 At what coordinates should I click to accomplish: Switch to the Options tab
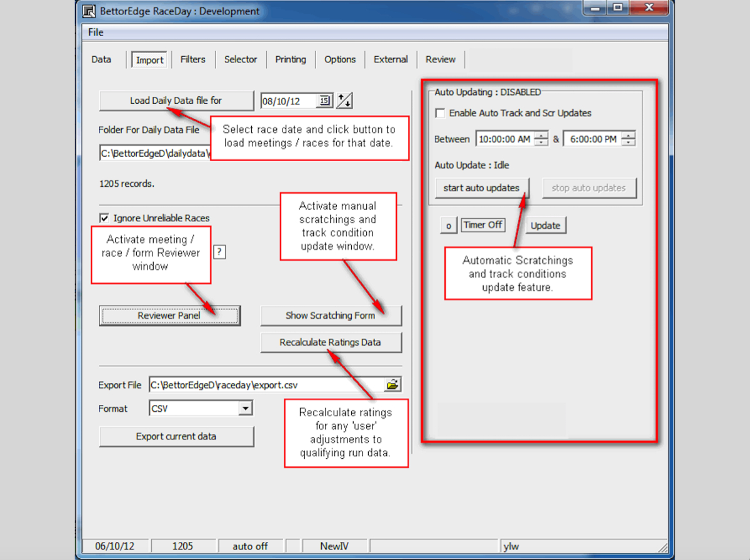[340, 59]
